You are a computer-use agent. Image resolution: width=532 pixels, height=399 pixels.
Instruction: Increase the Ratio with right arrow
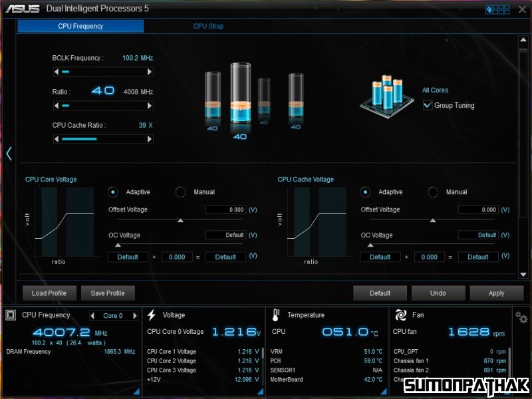tap(150, 106)
